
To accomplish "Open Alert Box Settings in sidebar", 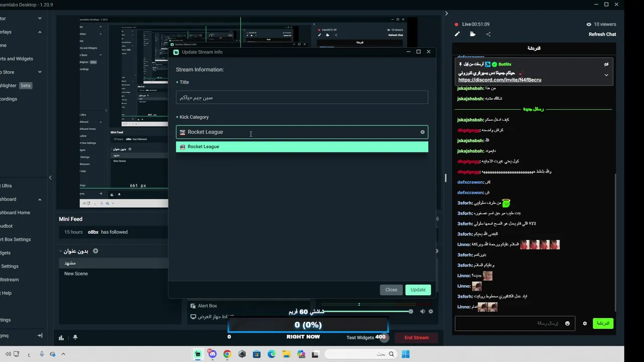I will 16,239.
